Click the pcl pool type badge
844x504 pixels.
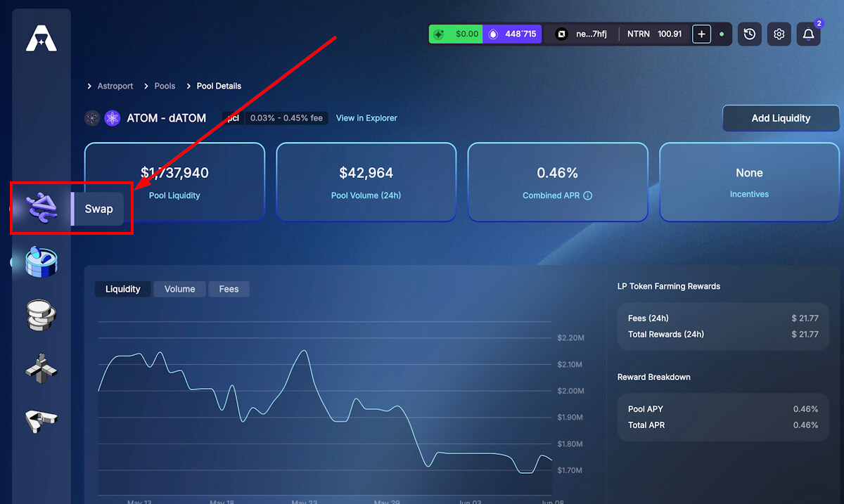233,118
